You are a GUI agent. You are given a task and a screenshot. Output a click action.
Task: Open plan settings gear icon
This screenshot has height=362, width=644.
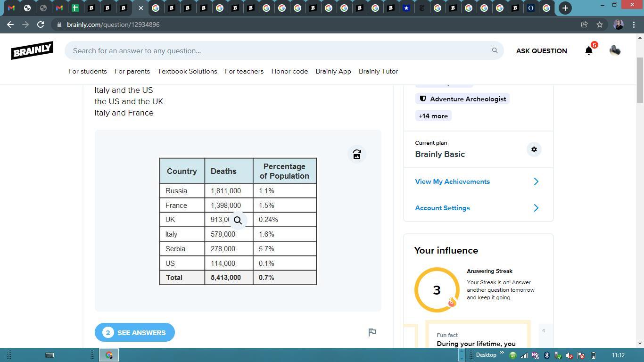tap(534, 149)
